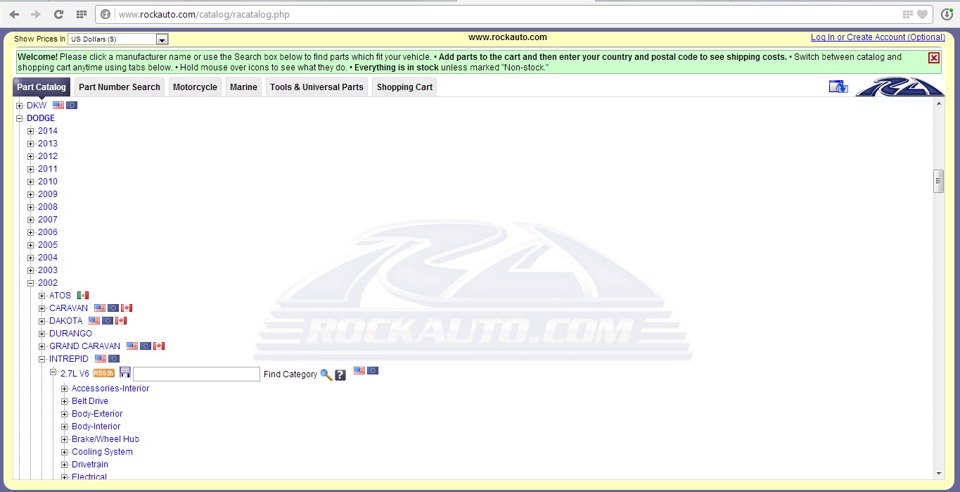
Task: Switch to Part Number Search tab
Action: click(x=119, y=87)
